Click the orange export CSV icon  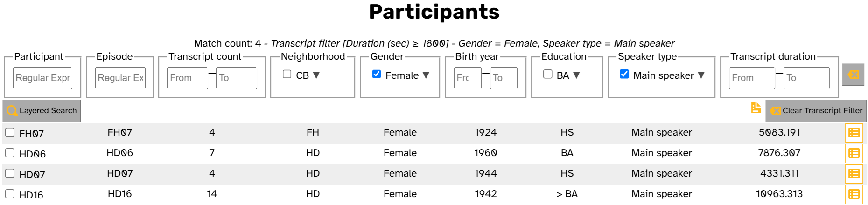tap(756, 108)
